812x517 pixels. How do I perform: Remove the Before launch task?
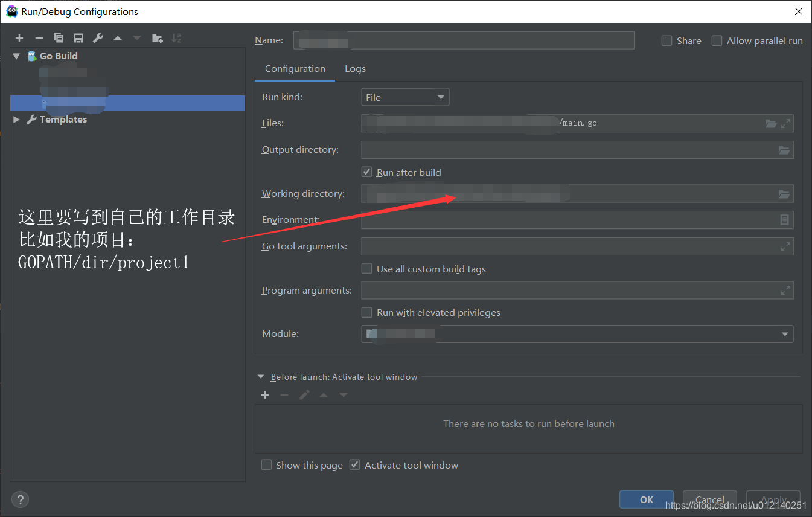click(284, 395)
